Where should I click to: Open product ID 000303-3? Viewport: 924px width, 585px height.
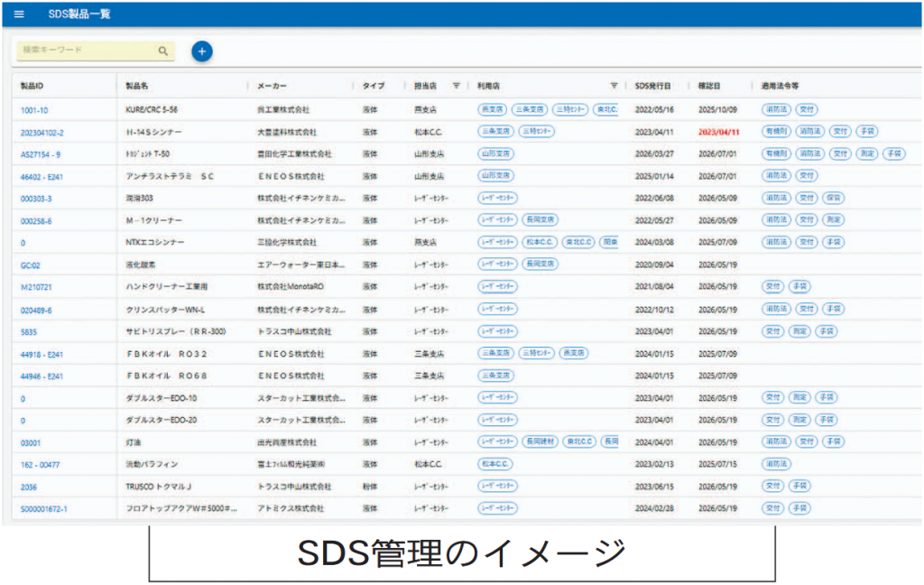point(36,199)
